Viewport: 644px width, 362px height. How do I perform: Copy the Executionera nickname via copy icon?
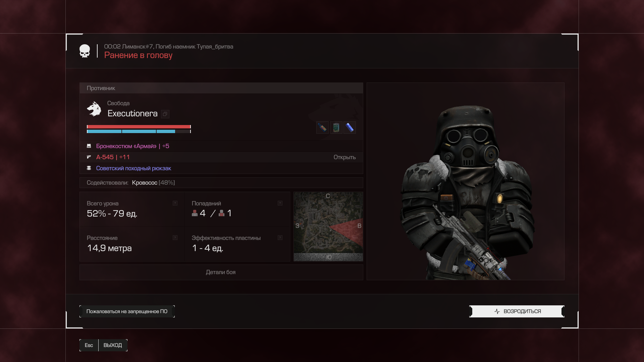click(165, 114)
